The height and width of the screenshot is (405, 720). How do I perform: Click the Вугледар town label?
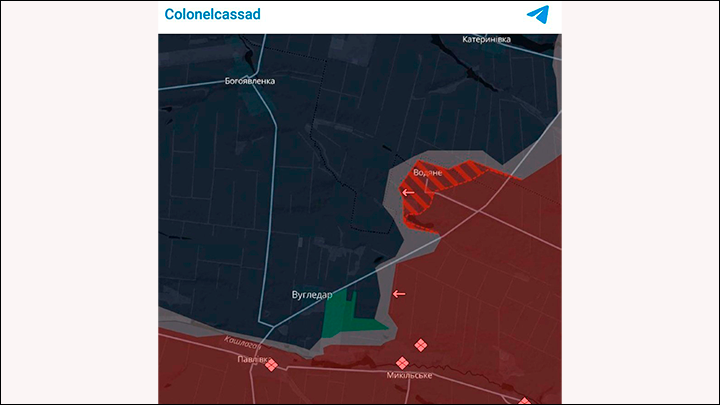click(311, 295)
